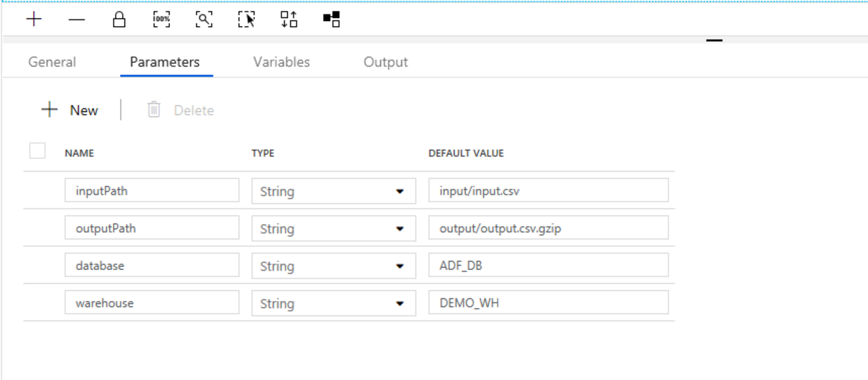Image resolution: width=868 pixels, height=380 pixels.
Task: Zoom in with the plus icon
Action: pyautogui.click(x=34, y=20)
